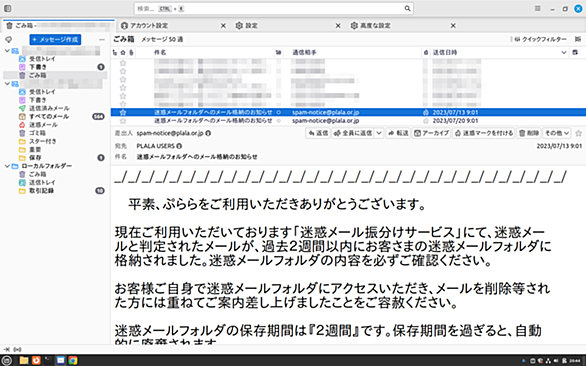Viewport: 586px width, 366px height.
Task: Collapse the ローカルフォルダー tree
Action: [7, 166]
